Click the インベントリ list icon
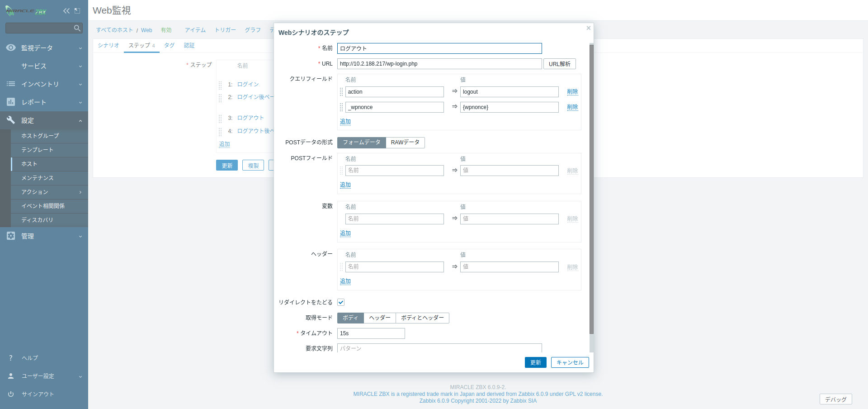Image resolution: width=868 pixels, height=409 pixels. point(11,84)
